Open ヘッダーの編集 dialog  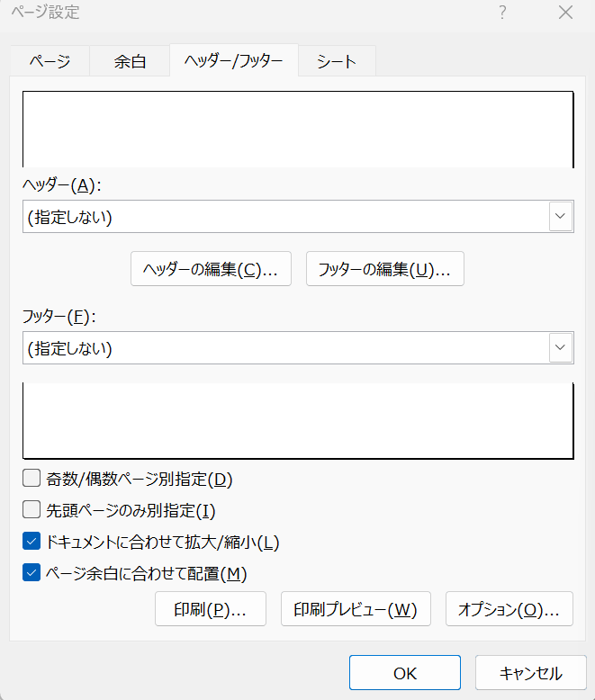(211, 269)
